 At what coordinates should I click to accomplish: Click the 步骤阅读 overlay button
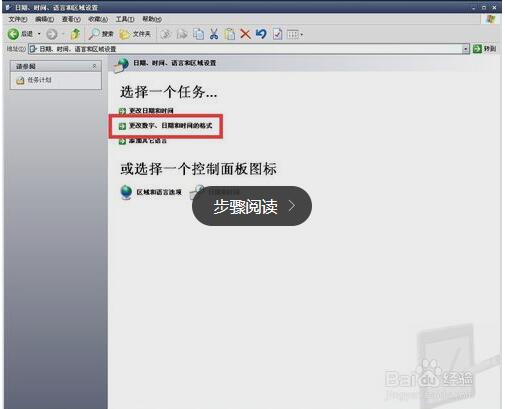[252, 206]
